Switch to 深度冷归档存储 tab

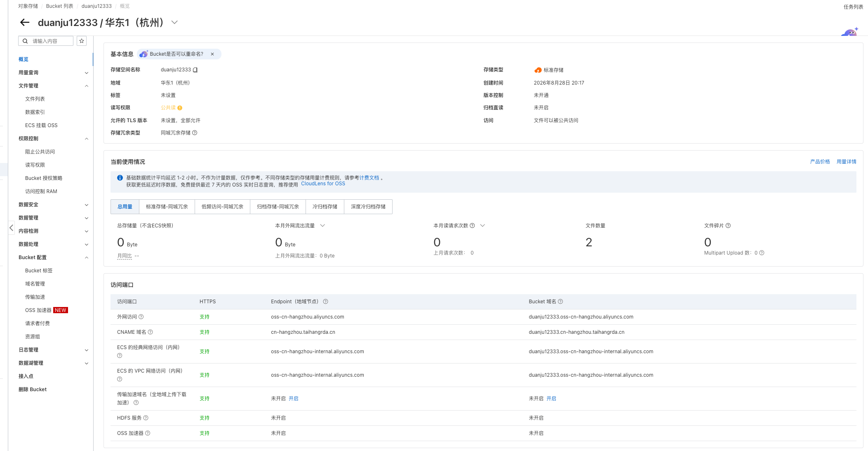click(368, 207)
